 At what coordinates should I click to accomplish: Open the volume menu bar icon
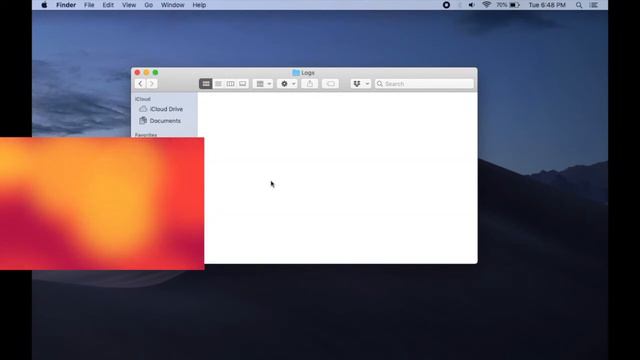coord(471,5)
